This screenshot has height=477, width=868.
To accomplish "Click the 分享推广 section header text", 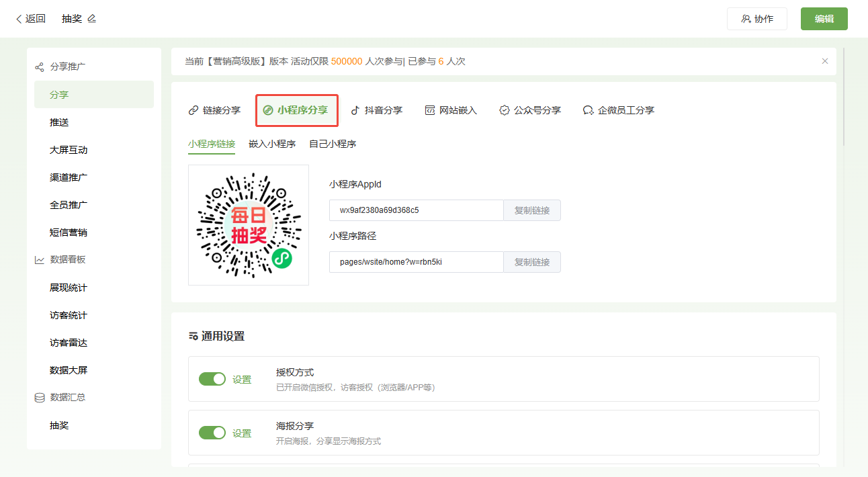I will click(x=68, y=67).
